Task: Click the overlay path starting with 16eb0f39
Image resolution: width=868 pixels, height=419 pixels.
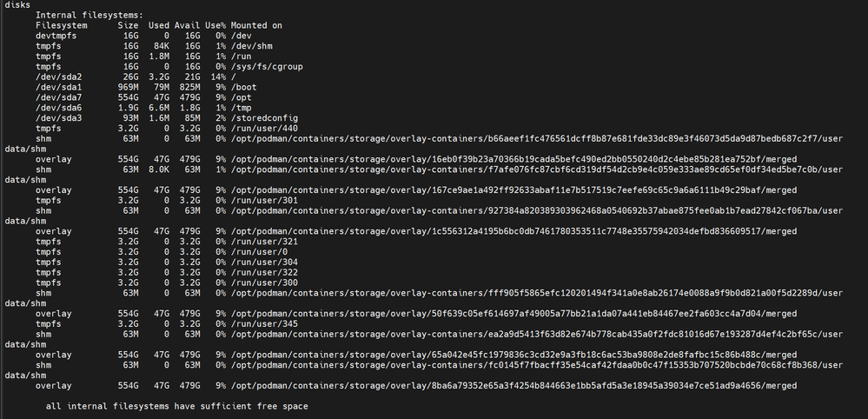Action: click(x=514, y=159)
